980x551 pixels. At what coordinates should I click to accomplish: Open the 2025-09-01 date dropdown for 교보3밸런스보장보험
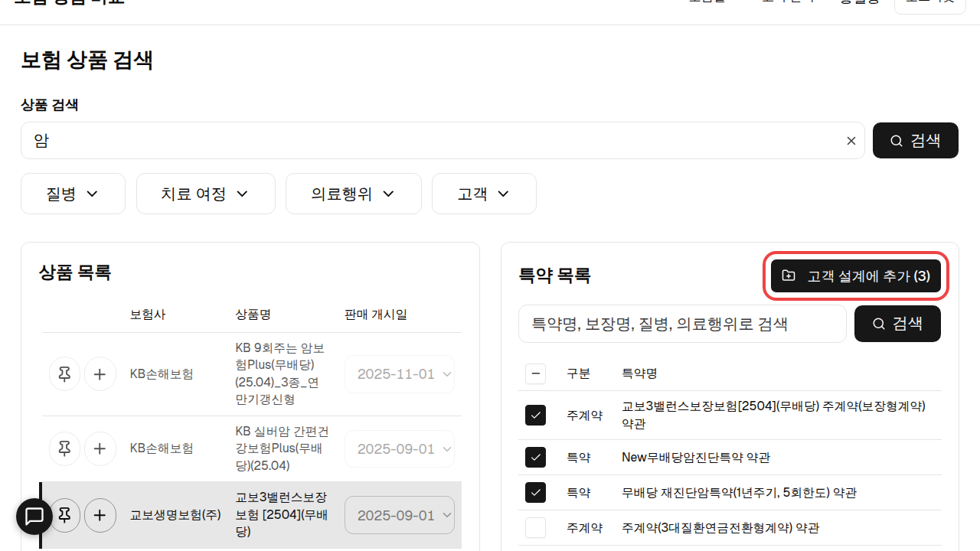(400, 515)
